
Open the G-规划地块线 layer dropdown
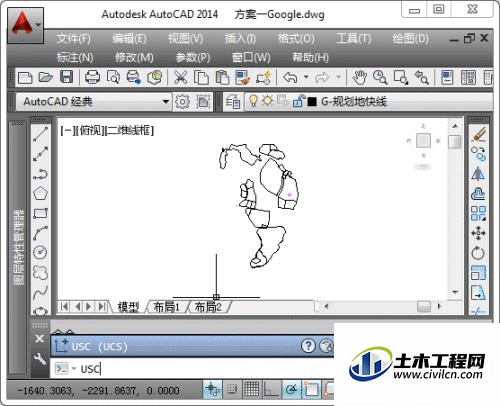[369, 101]
